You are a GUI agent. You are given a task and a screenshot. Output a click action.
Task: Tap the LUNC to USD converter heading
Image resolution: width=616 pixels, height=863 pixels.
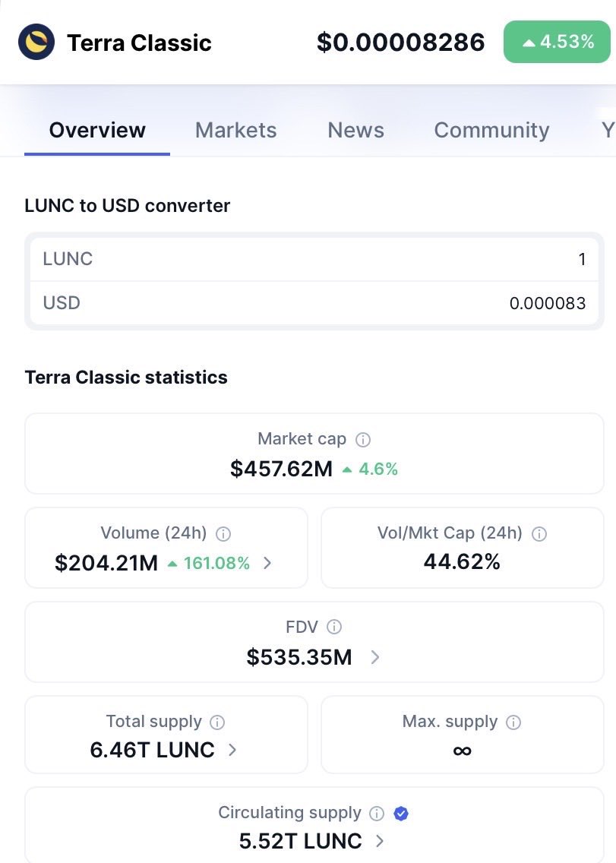(127, 205)
